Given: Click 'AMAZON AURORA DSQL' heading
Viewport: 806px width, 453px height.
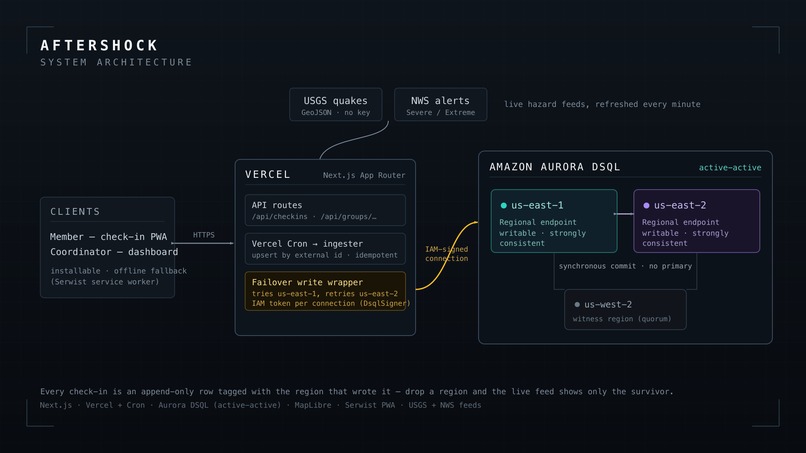Looking at the screenshot, I should tap(555, 167).
